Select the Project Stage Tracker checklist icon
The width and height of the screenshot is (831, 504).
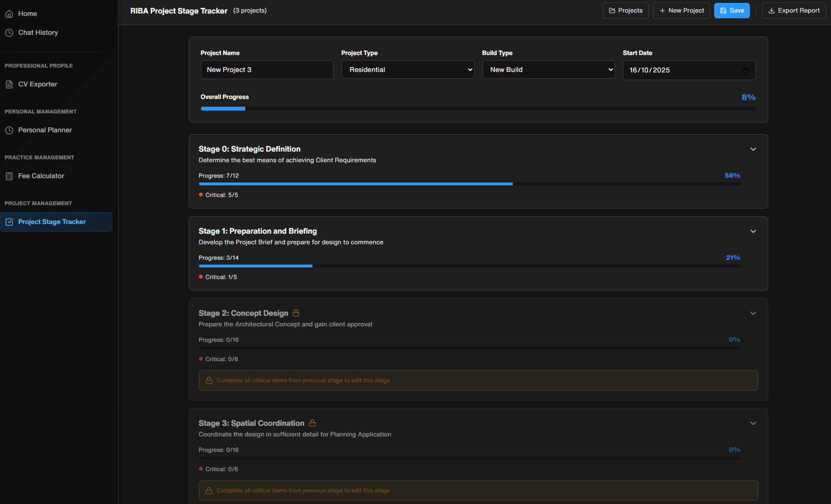[10, 222]
